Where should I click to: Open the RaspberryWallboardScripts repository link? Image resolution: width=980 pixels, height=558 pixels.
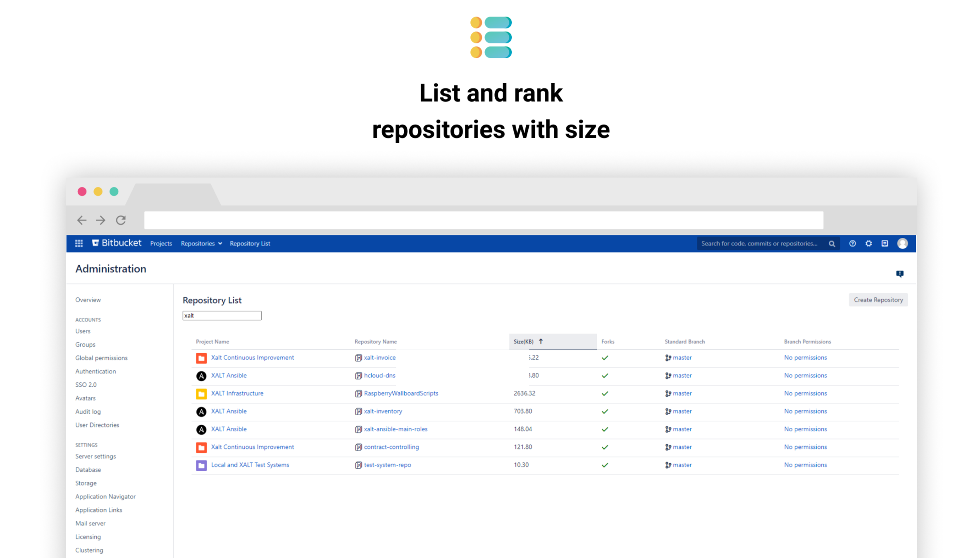point(401,393)
